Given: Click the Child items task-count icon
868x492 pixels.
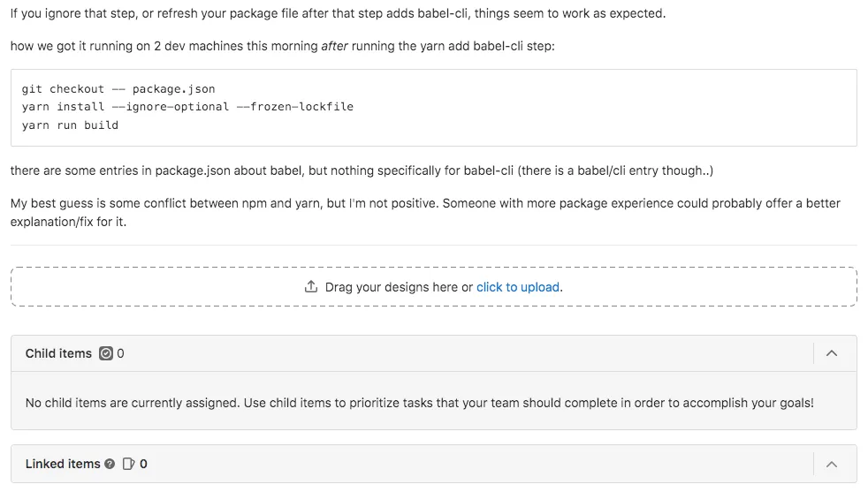Looking at the screenshot, I should (106, 353).
